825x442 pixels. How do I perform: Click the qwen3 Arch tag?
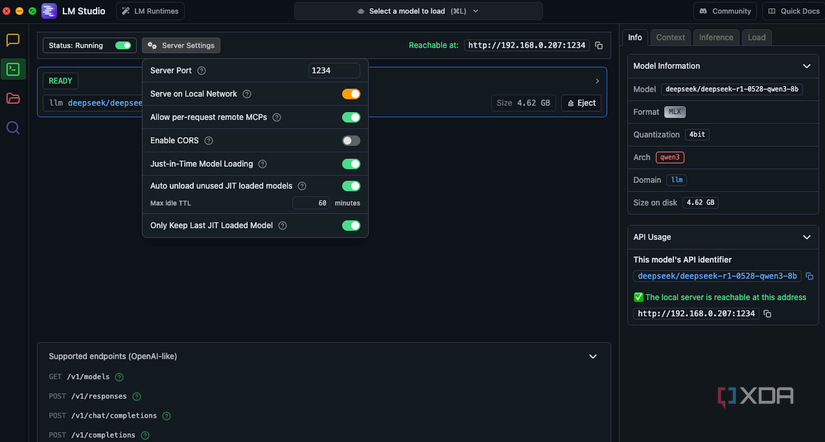[670, 157]
